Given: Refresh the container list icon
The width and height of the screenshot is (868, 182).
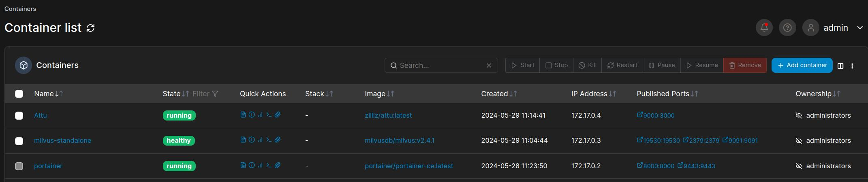Looking at the screenshot, I should click(x=90, y=28).
